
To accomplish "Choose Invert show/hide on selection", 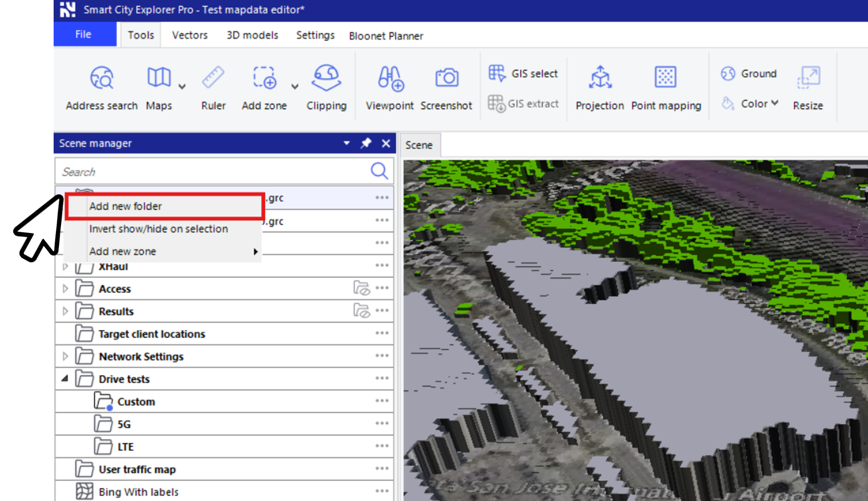I will point(163,229).
